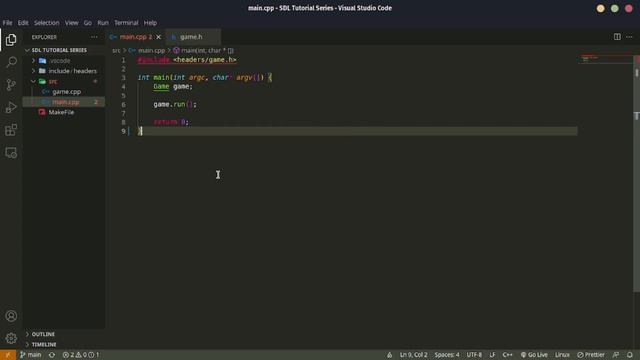
Task: Click the main git branch indicator
Action: (x=31, y=355)
